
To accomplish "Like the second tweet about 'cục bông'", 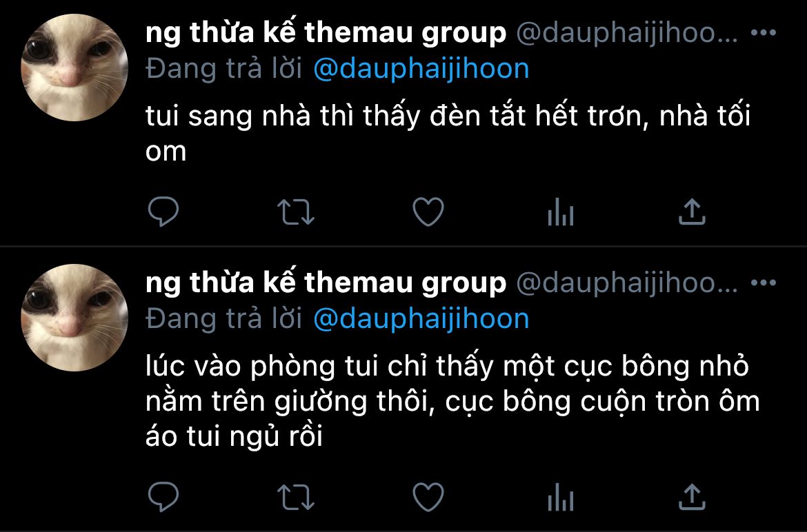I will (x=428, y=497).
